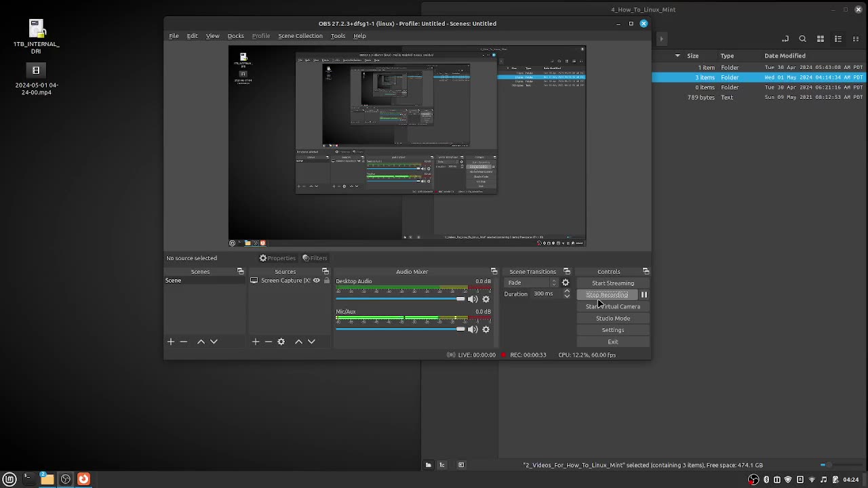Mute Desktop Audio speaker
The image size is (868, 488).
tap(473, 299)
